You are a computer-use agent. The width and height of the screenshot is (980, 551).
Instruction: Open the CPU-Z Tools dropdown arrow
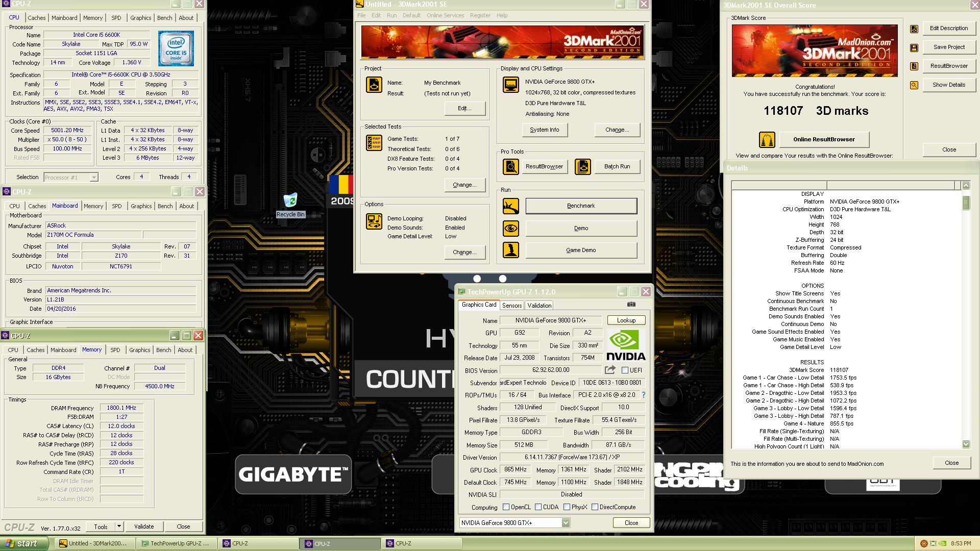(119, 527)
